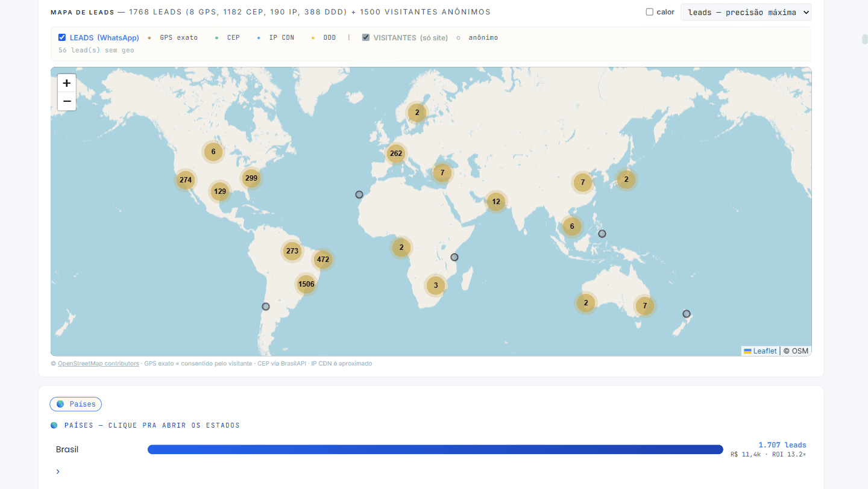This screenshot has width=868, height=489.
Task: Click the DDD legend entry
Action: coord(324,37)
